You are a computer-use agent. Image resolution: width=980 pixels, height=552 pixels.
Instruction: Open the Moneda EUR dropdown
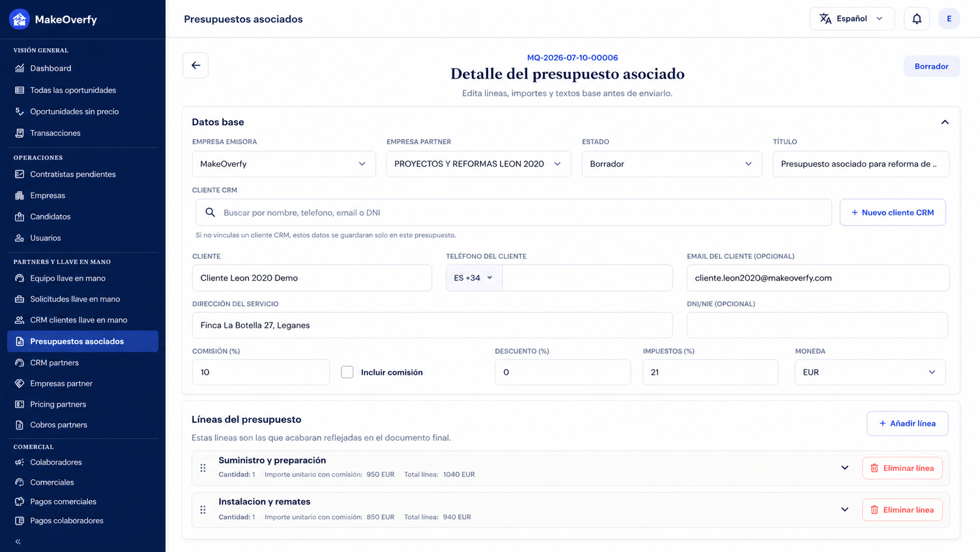pyautogui.click(x=870, y=372)
